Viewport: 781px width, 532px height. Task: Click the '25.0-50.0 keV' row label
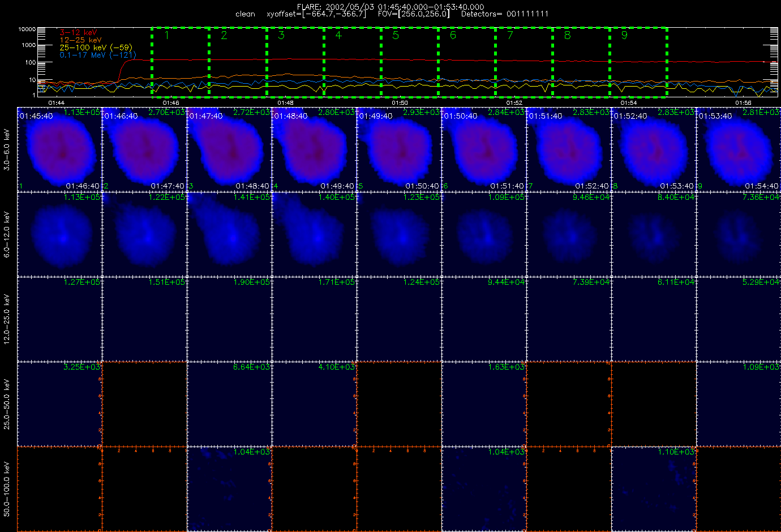(x=7, y=404)
